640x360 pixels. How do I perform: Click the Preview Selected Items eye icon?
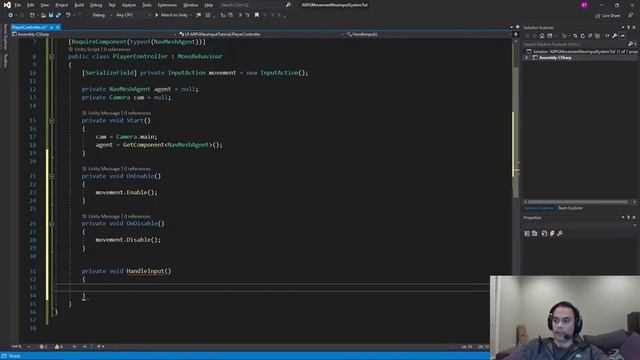click(x=622, y=36)
